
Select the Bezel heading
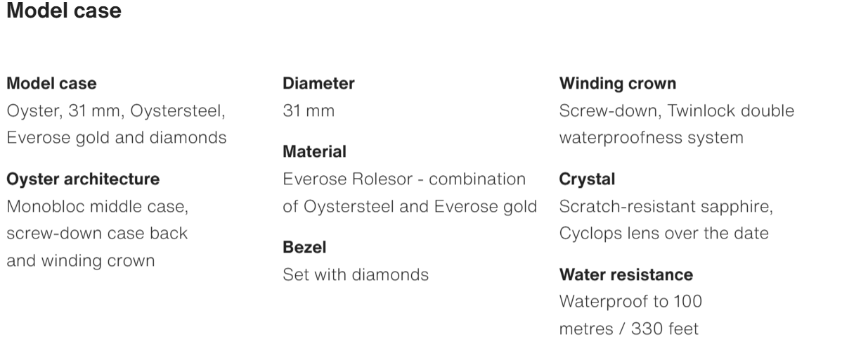coord(304,248)
